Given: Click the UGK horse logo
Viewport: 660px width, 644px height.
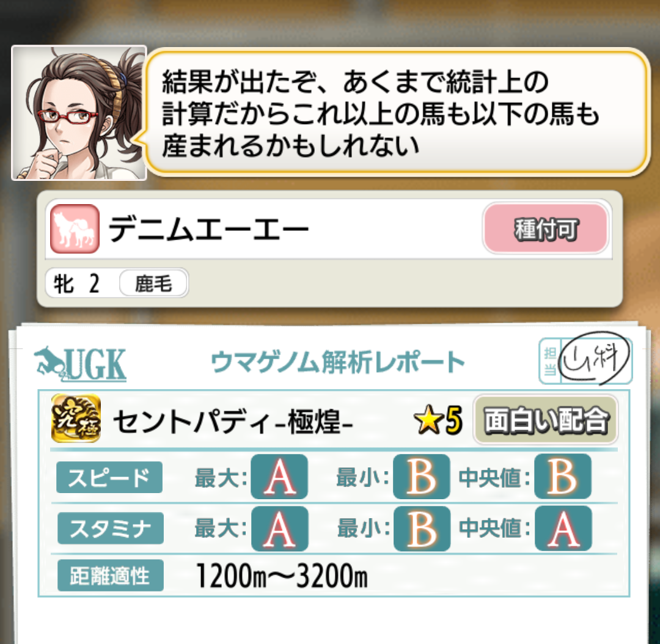Looking at the screenshot, I should tap(80, 364).
